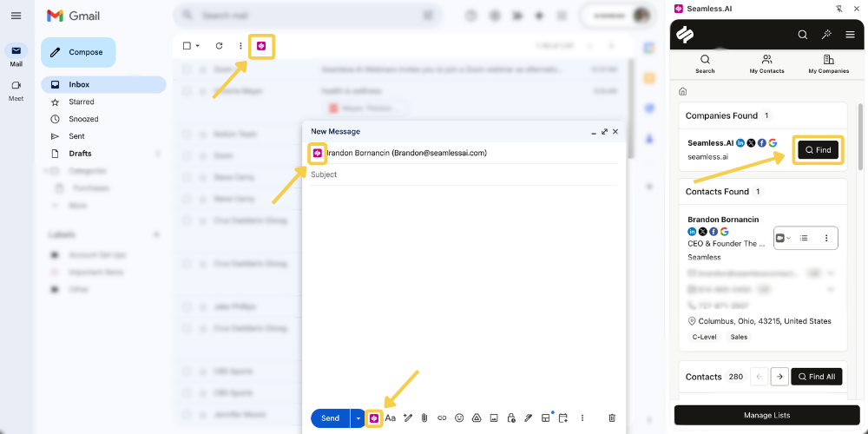
Task: Go to the next Contacts page arrow
Action: click(779, 377)
